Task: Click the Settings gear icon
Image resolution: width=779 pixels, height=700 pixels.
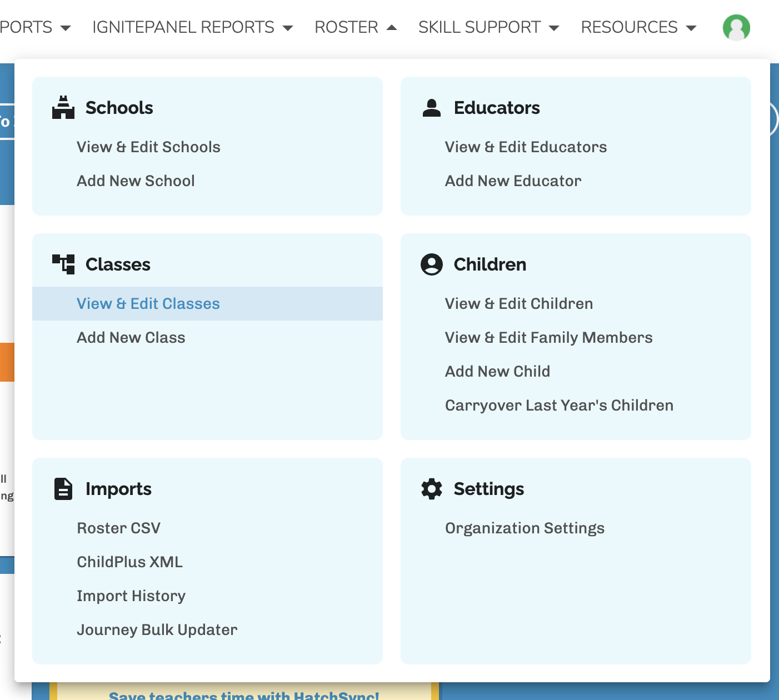Action: coord(432,489)
